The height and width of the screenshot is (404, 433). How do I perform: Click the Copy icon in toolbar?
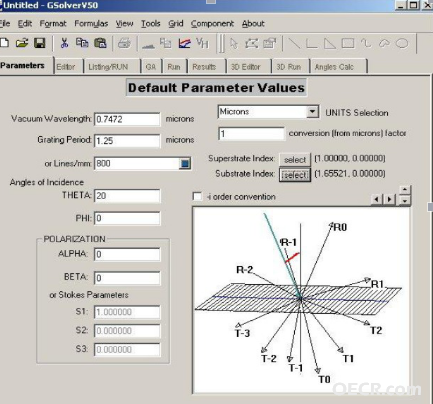(82, 43)
